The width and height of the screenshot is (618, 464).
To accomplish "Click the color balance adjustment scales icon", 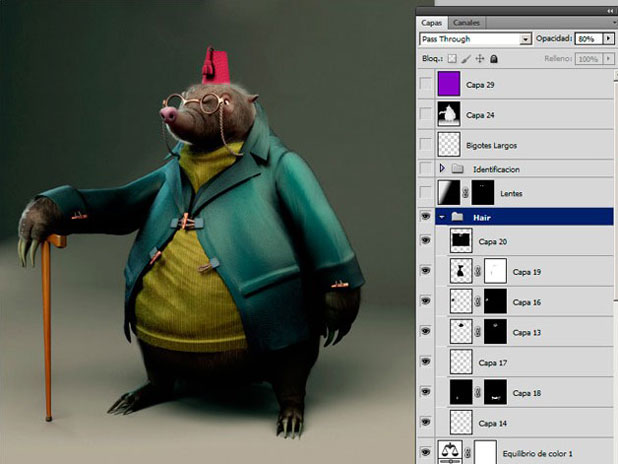I will (x=450, y=452).
